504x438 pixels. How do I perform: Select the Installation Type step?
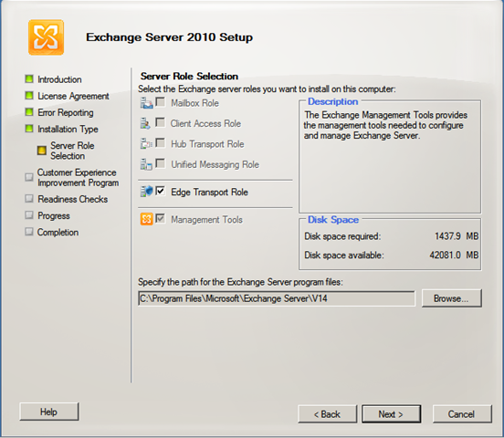click(x=68, y=130)
